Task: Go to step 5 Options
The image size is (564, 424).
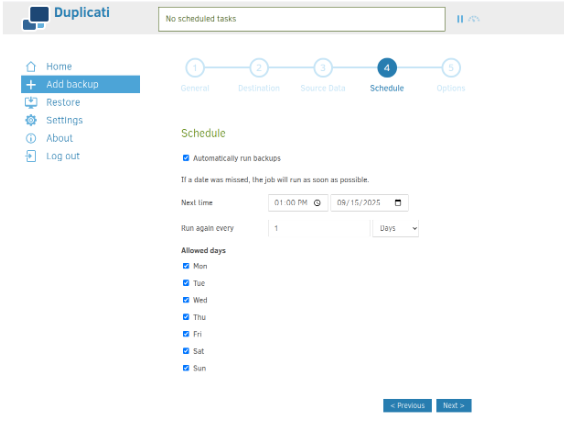Action: tap(451, 68)
